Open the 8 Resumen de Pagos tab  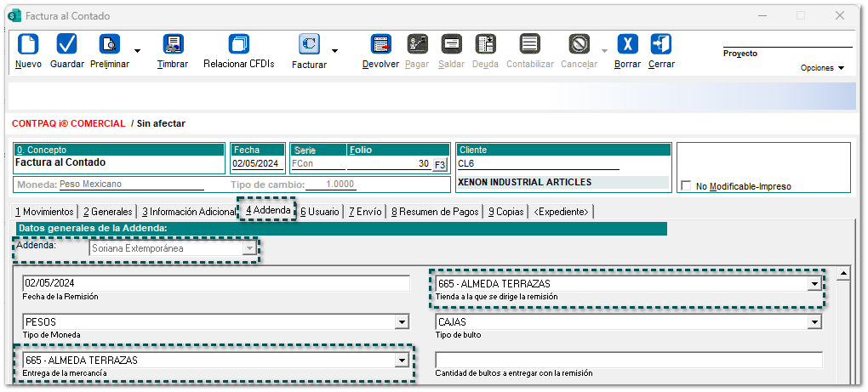[436, 211]
